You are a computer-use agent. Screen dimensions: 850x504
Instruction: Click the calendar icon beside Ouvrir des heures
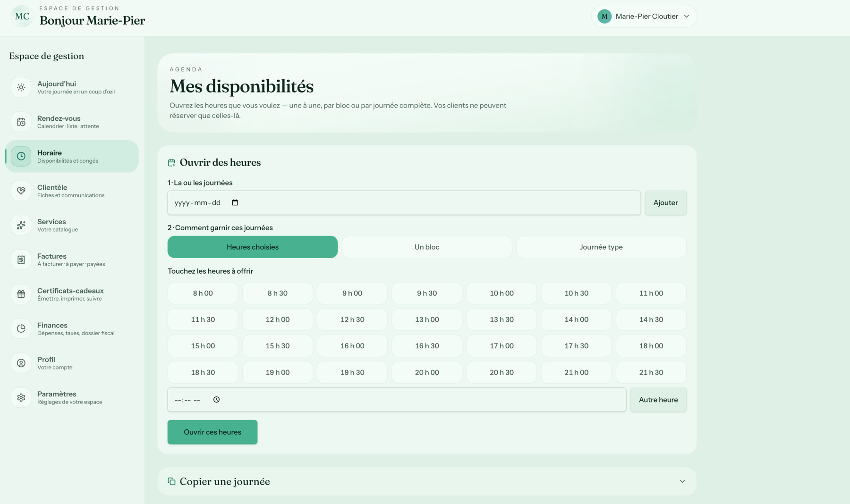click(x=171, y=162)
